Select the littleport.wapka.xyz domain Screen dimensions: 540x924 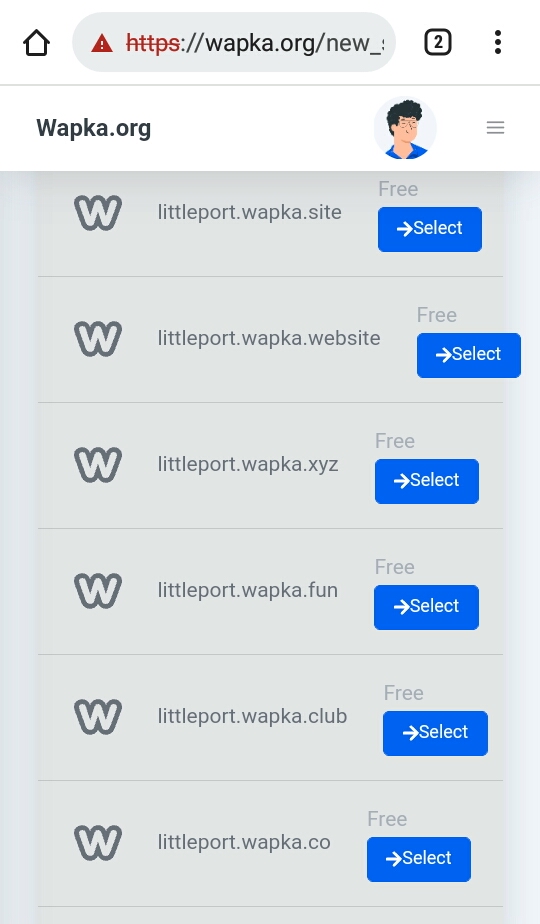point(427,481)
